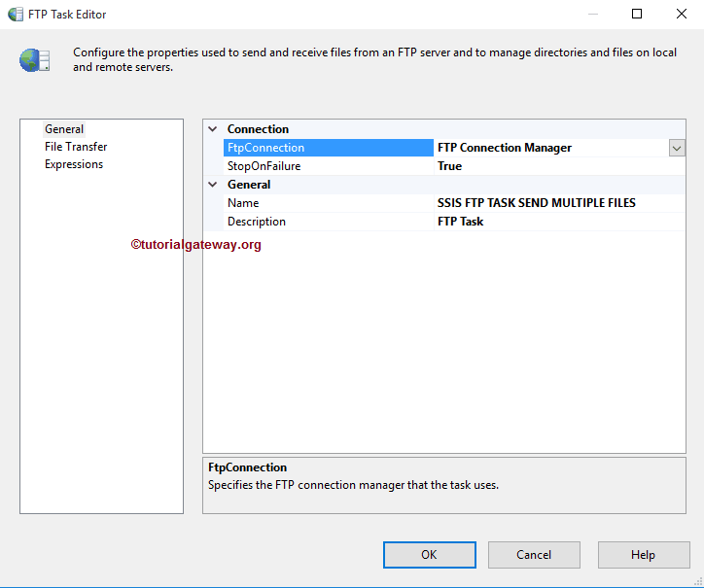Edit the Description value FTP Task
This screenshot has height=588, width=704.
point(461,222)
